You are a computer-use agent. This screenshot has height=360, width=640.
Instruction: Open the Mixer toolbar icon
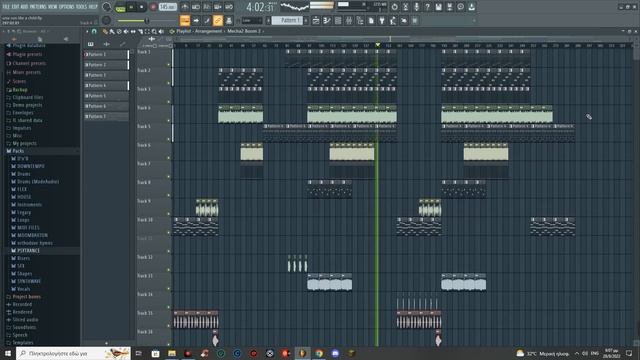coord(349,20)
